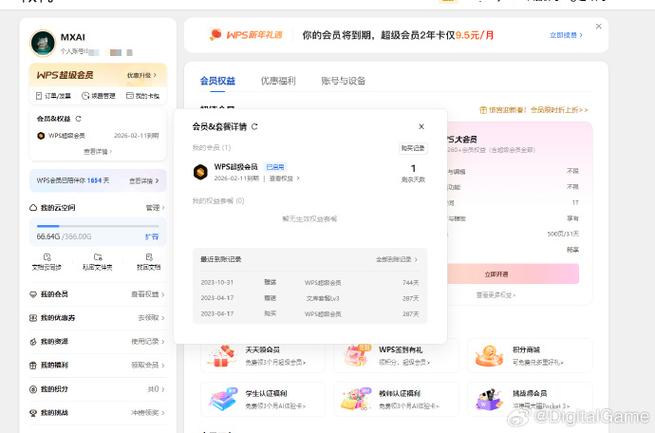The image size is (655, 433).
Task: Open 使用记录 in 我的资源 row
Action: (147, 342)
